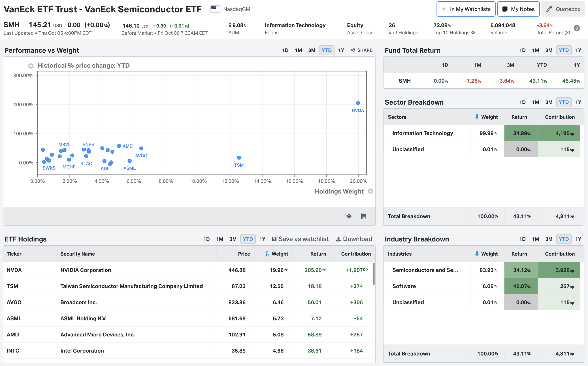The width and height of the screenshot is (588, 366).
Task: Click the Download icon in ETF Holdings
Action: tap(338, 239)
